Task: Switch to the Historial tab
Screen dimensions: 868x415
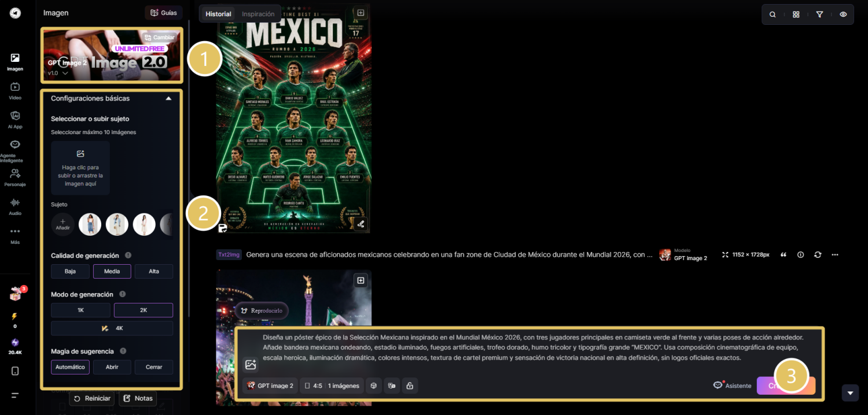Action: pyautogui.click(x=218, y=14)
